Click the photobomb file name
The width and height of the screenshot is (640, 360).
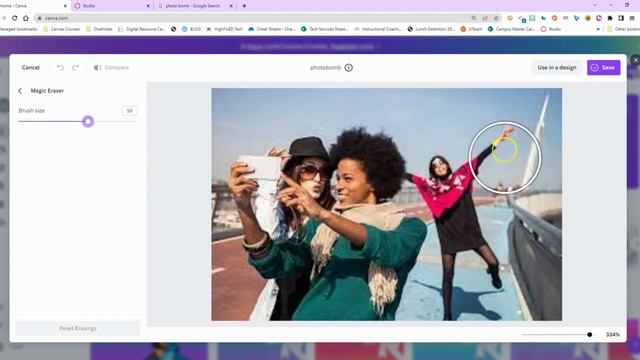click(x=325, y=68)
